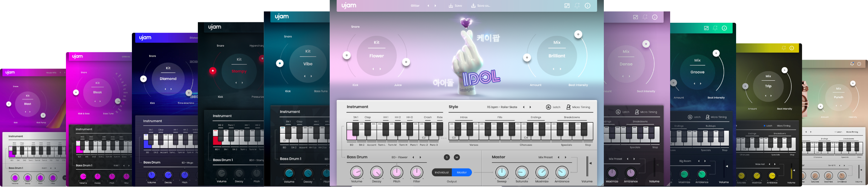Viewport: 868px width, 187px height.
Task: Select previous kit before Blast
Action: pos(25,112)
